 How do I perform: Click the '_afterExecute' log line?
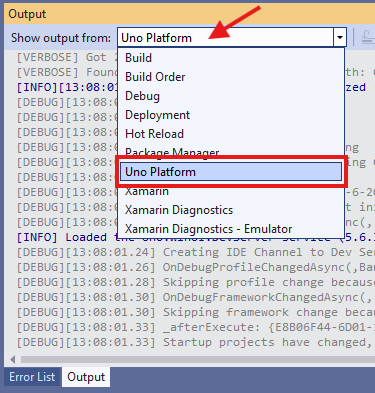[195, 327]
